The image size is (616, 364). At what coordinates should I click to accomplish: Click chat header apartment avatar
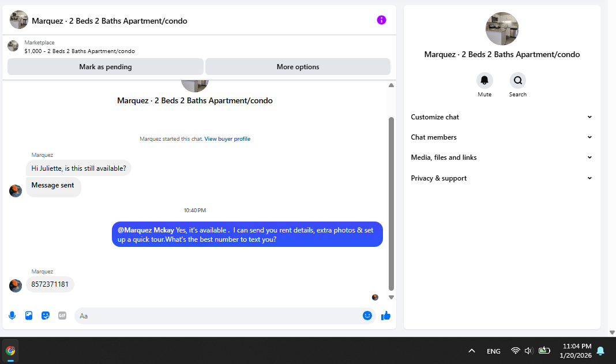coord(19,20)
